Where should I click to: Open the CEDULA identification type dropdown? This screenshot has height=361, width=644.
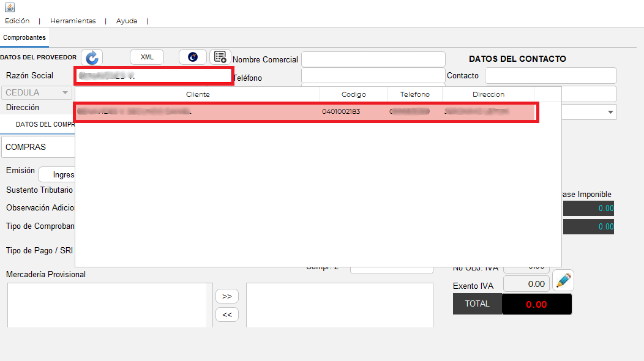37,93
